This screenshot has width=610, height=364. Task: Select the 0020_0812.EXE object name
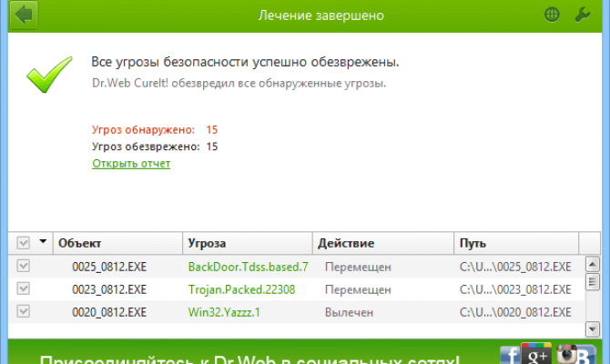coord(109,312)
